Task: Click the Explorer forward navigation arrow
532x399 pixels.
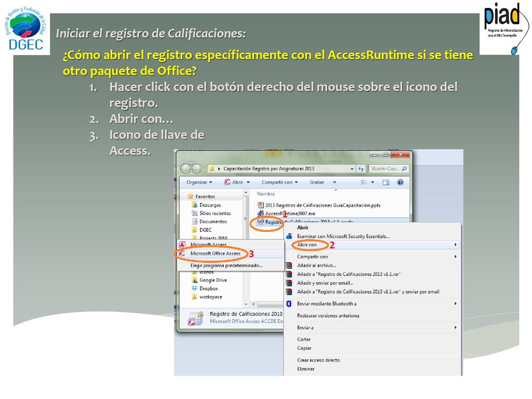Action: pyautogui.click(x=197, y=169)
